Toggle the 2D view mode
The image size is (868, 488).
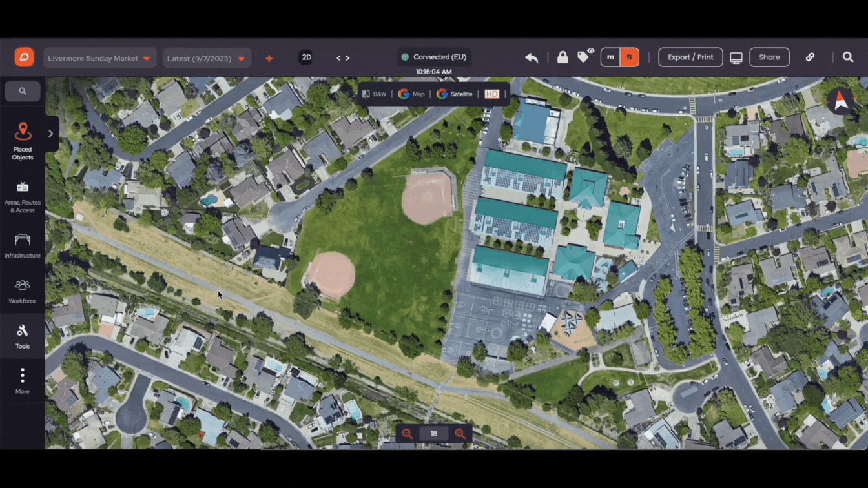click(x=307, y=57)
